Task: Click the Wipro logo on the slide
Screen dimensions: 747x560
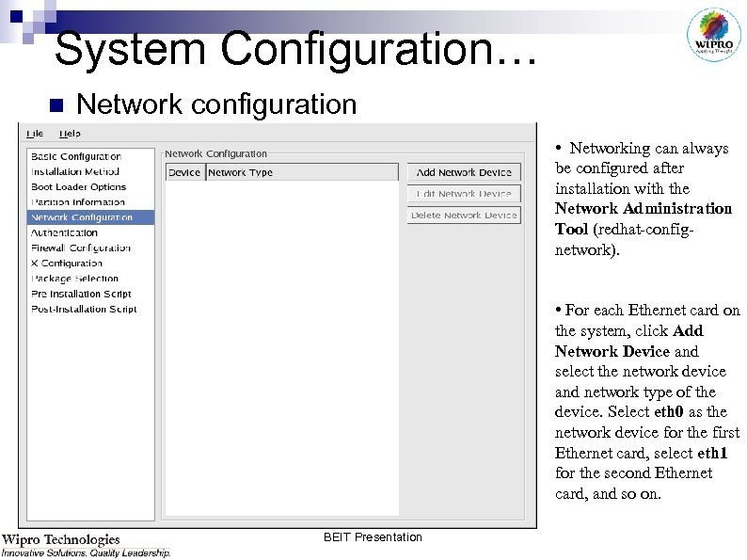Action: pyautogui.click(x=714, y=35)
